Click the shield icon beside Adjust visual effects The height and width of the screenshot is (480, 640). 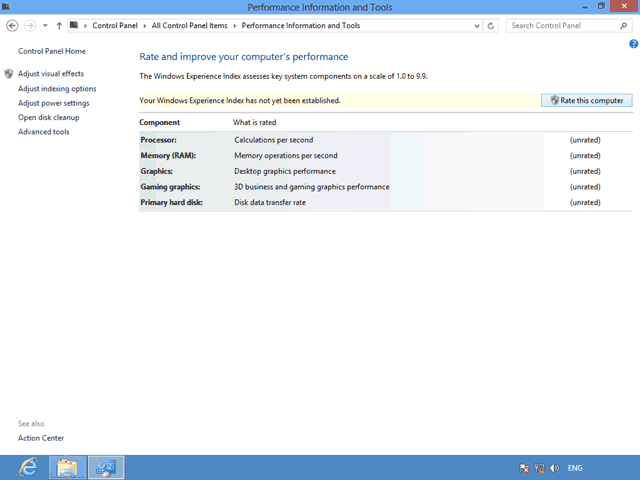click(9, 74)
